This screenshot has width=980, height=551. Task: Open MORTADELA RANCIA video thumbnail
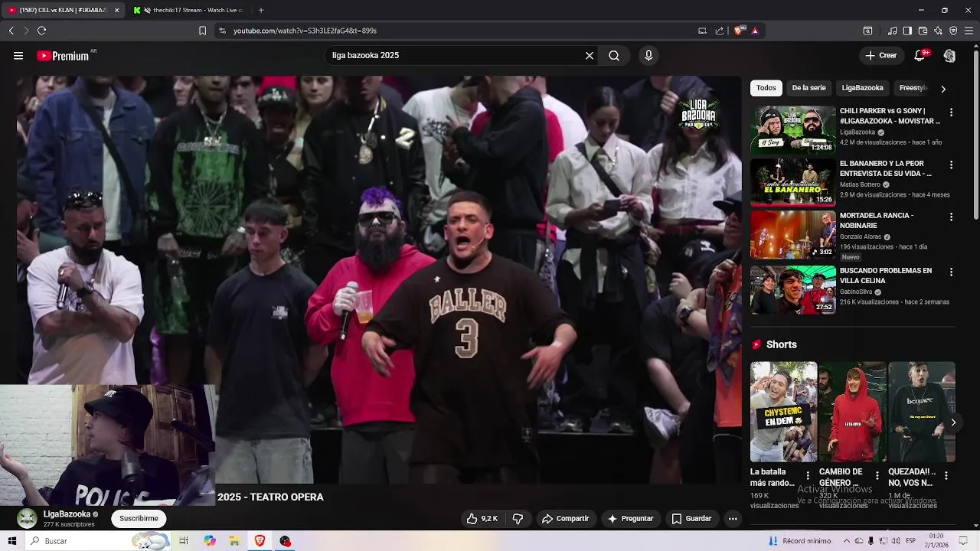[792, 234]
